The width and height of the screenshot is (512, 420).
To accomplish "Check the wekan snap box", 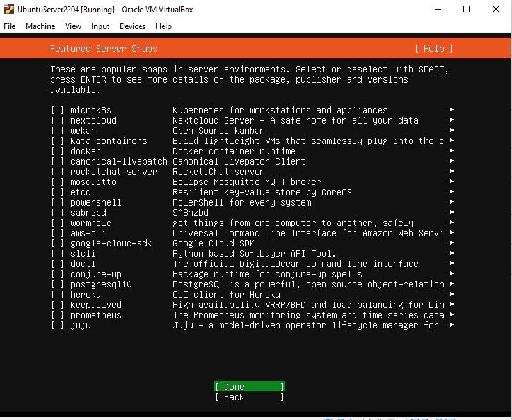I will click(x=58, y=131).
